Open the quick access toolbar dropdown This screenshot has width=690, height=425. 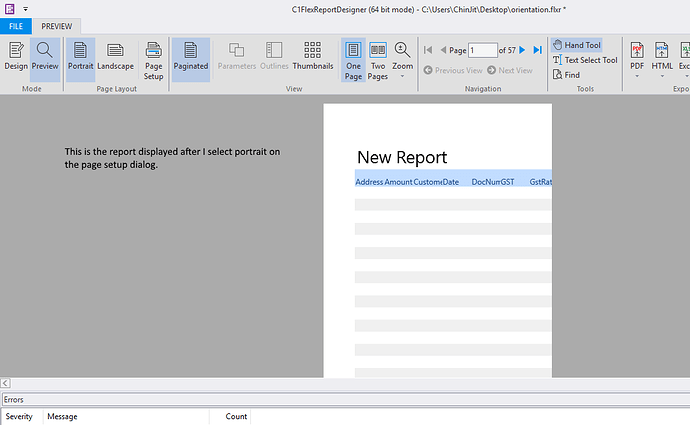click(x=26, y=9)
